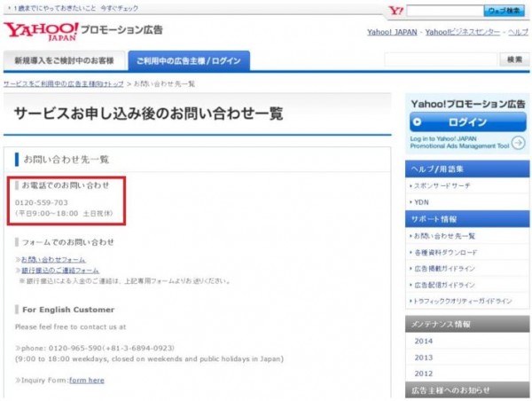
Task: Click the 広告主様へのお知らせ sidebar header
Action: coord(467,389)
